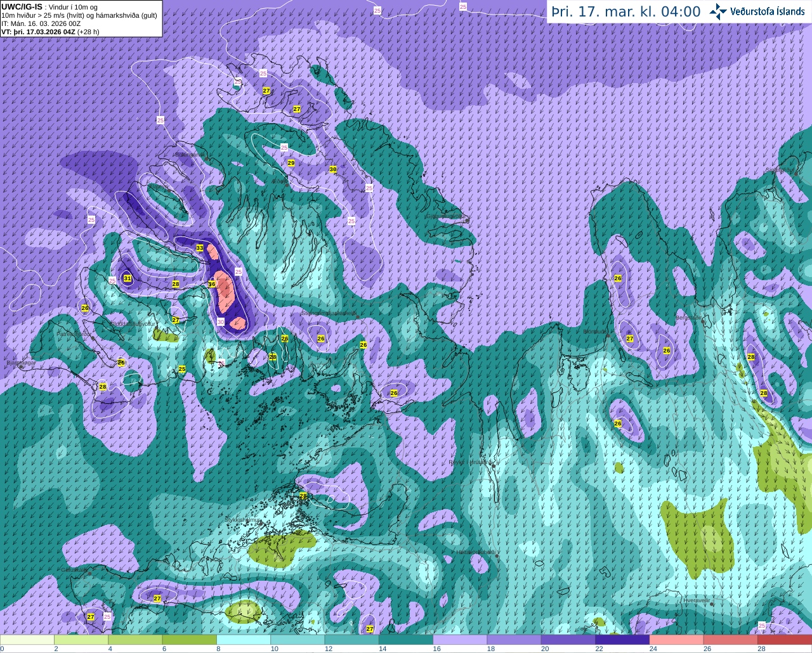
Task: Click the Gjögurflugvöllur station label
Action: 445,216
